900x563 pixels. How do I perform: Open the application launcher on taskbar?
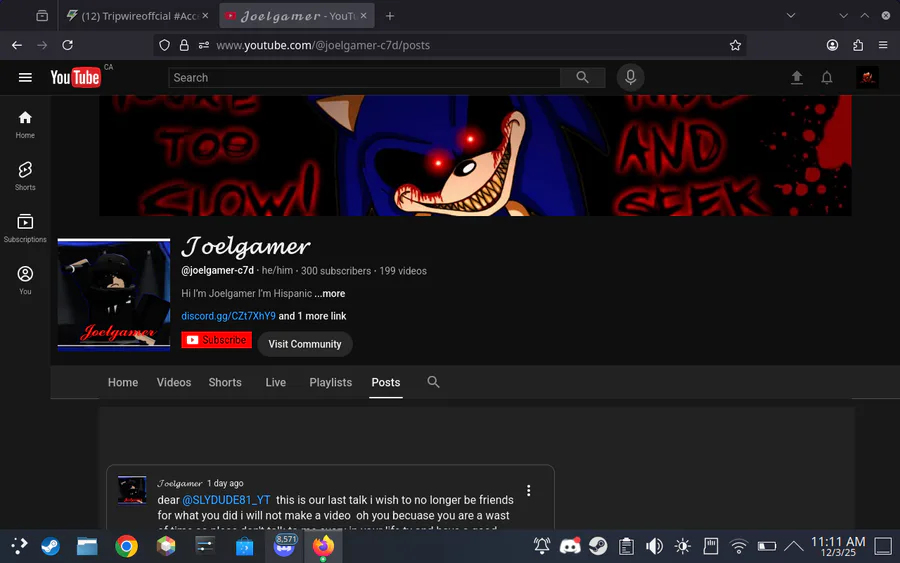pos(18,546)
